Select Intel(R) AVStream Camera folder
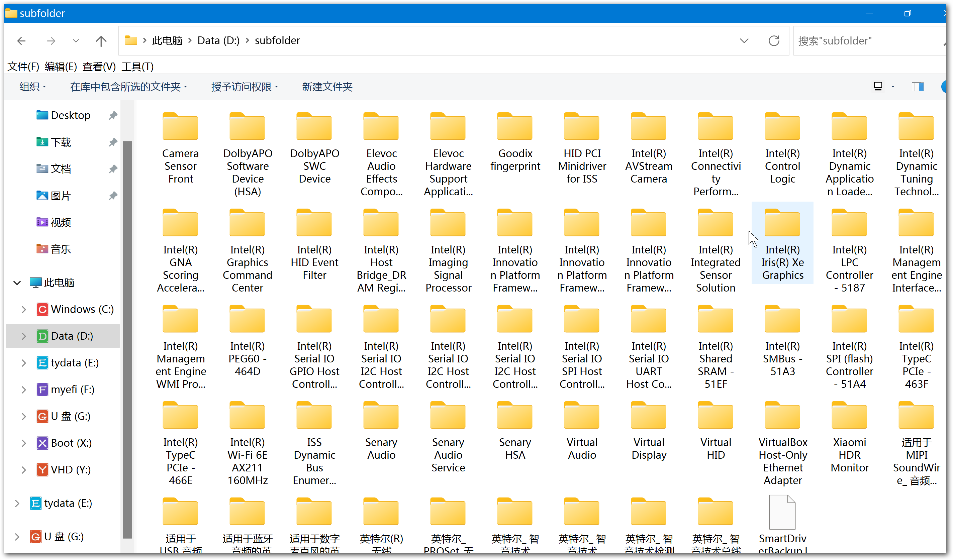The width and height of the screenshot is (953, 560). (649, 148)
